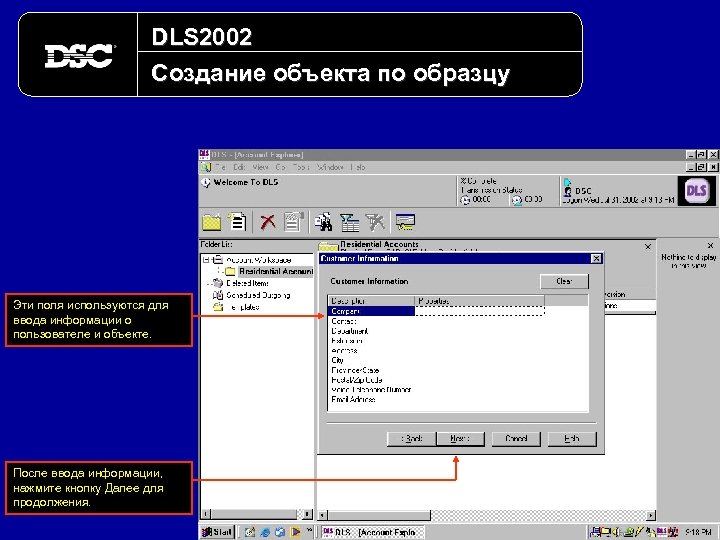Screen dimensions: 720x540
Task: Select the Company row in Description column
Action: [371, 311]
